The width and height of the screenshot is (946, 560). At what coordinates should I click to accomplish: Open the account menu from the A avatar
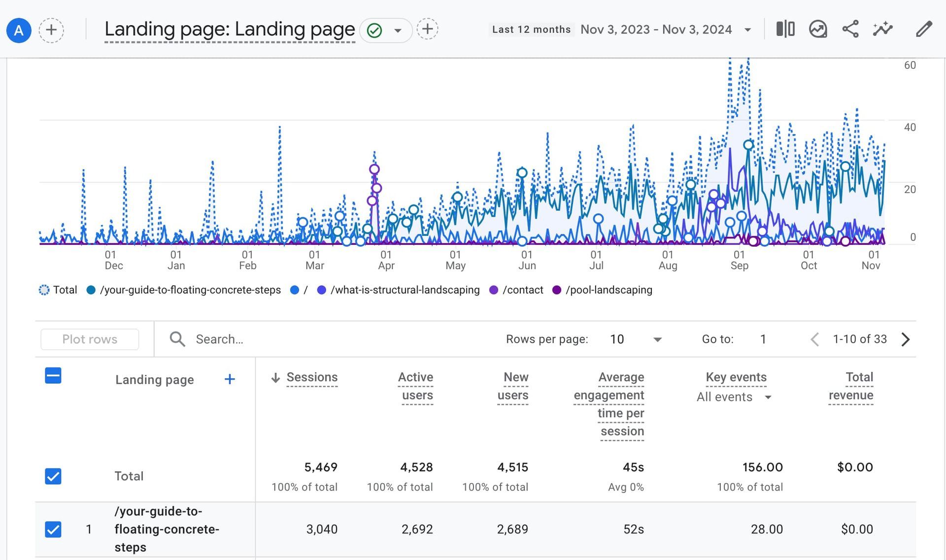click(19, 30)
